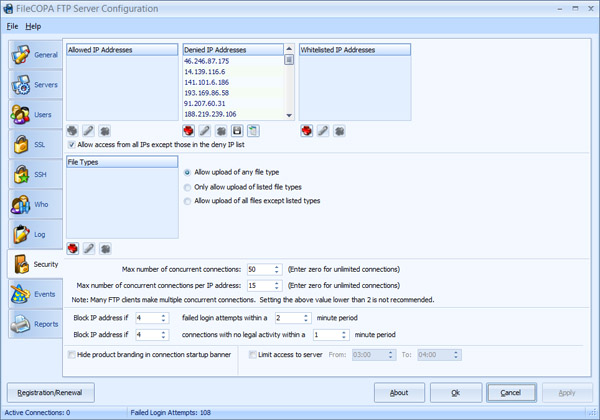
Task: Open the Who tab
Action: pos(36,204)
